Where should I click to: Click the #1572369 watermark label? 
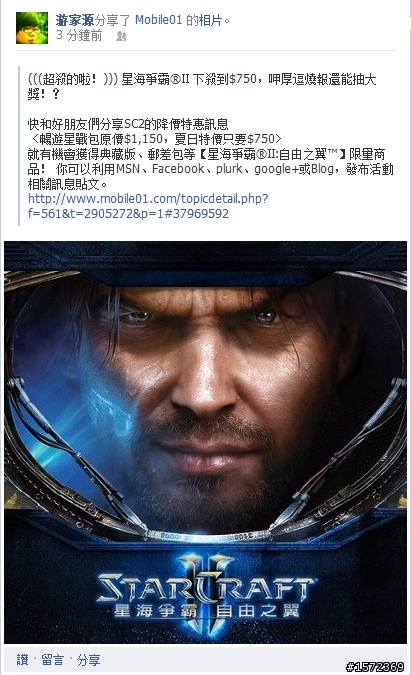click(x=375, y=667)
